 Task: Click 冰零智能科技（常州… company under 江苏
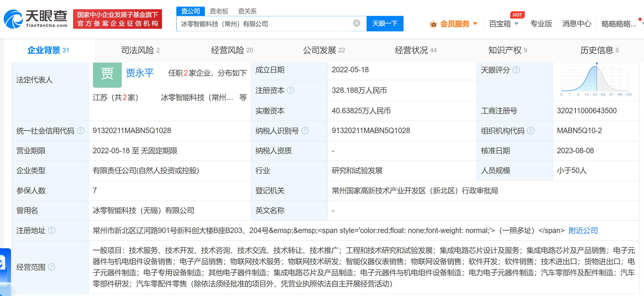(x=197, y=97)
